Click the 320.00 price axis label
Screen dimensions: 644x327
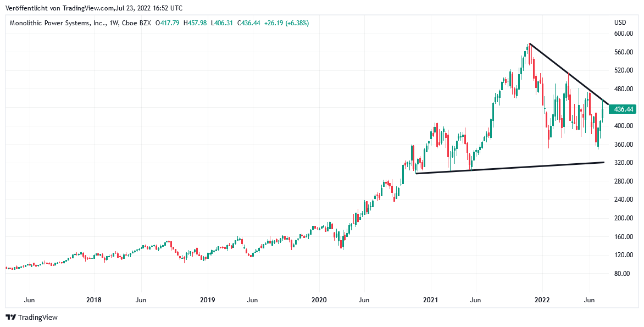623,163
